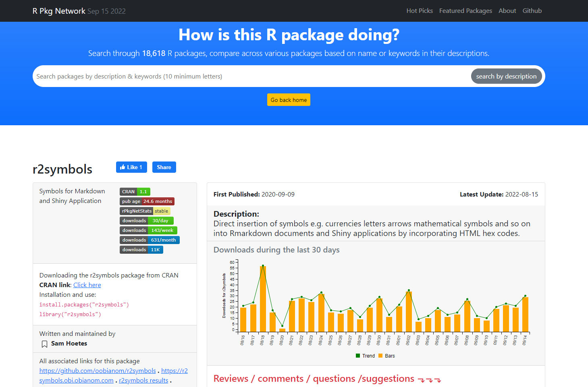Click the rPkgNetStats stable badge

[x=145, y=211]
